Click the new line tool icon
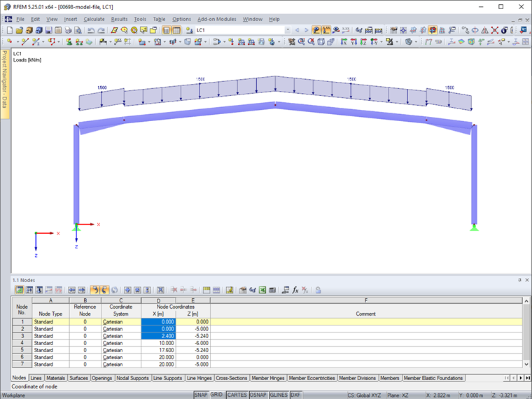Screen dimensions: 532x399 (x=24, y=42)
